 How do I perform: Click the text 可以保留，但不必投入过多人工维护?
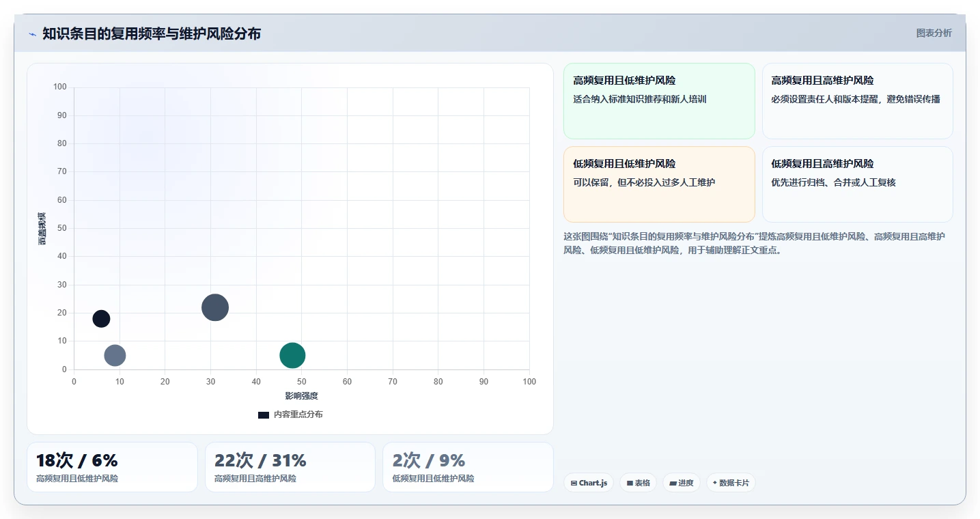(644, 182)
